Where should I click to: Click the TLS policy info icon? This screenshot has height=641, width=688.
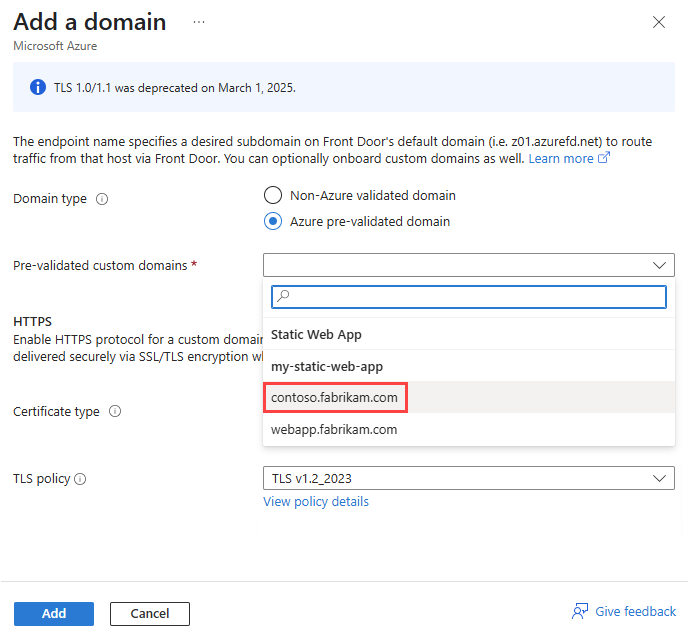81,479
